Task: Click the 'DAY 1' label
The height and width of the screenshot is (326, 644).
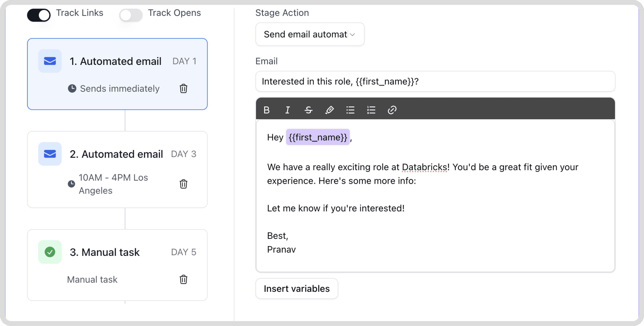Action: (184, 61)
